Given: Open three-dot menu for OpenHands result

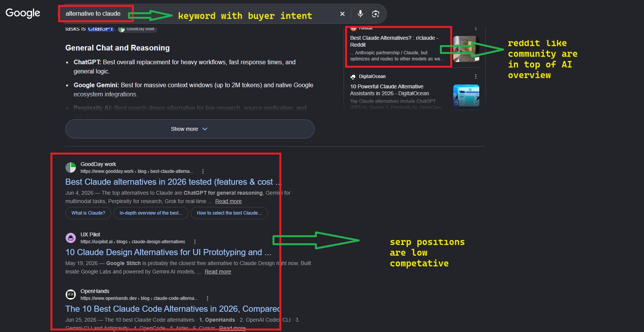Looking at the screenshot, I should (208, 298).
